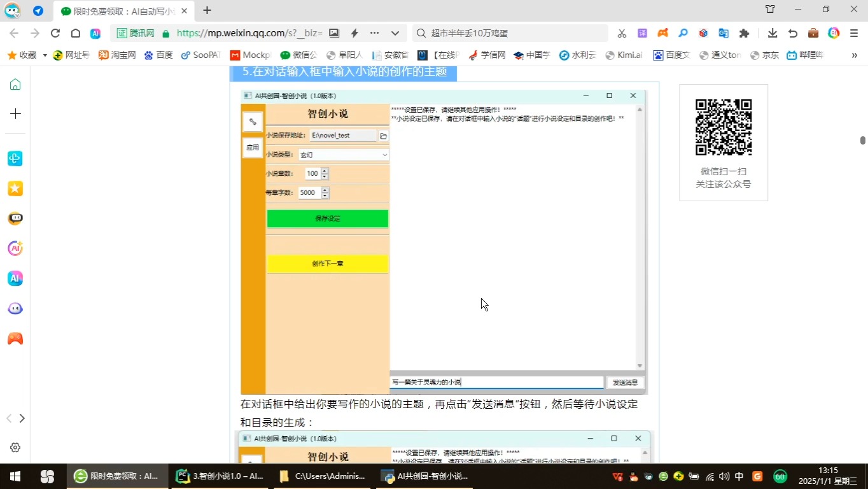Screen dimensions: 868x489
Task: Open the puzzle-piece extensions manager
Action: [744, 33]
